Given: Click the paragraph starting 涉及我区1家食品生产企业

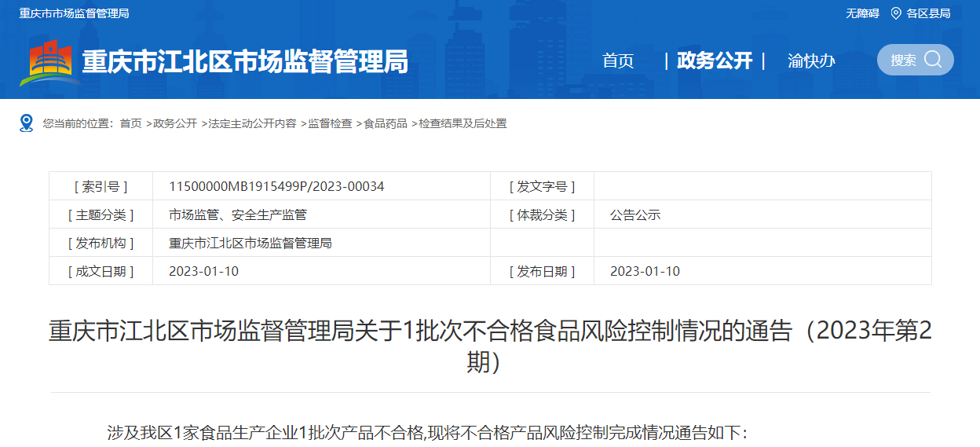Looking at the screenshot, I should coord(427,432).
